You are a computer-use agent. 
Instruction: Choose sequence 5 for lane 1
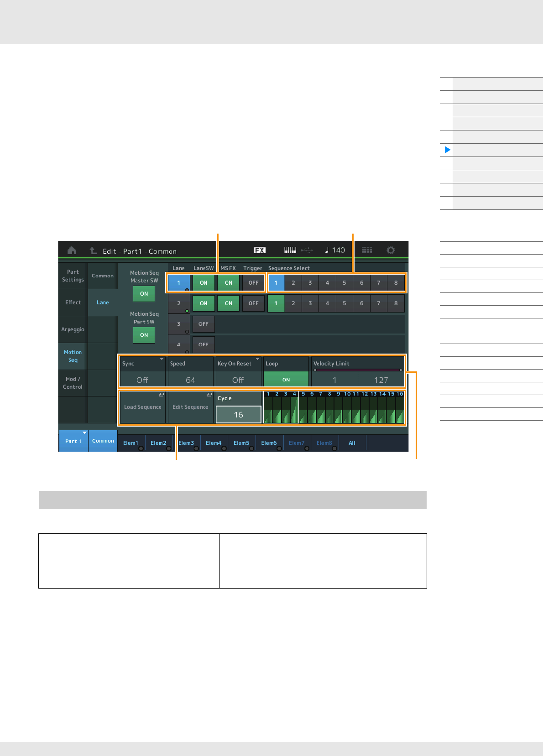(344, 283)
